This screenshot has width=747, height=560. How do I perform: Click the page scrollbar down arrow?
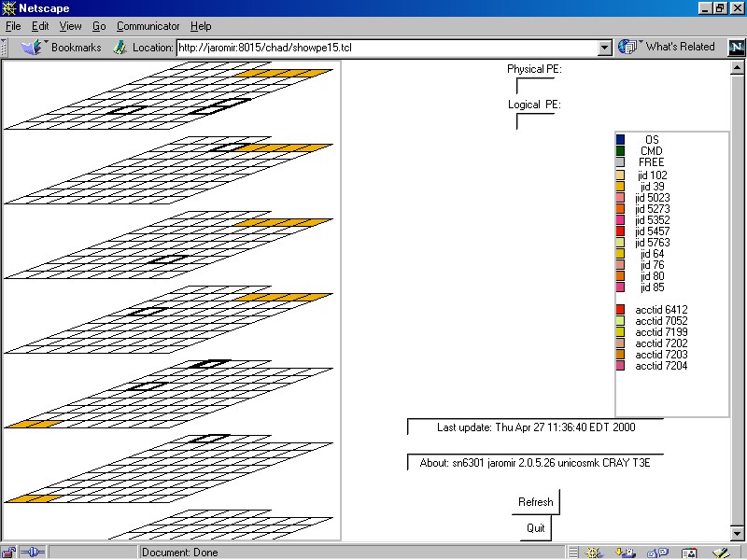pos(737,534)
